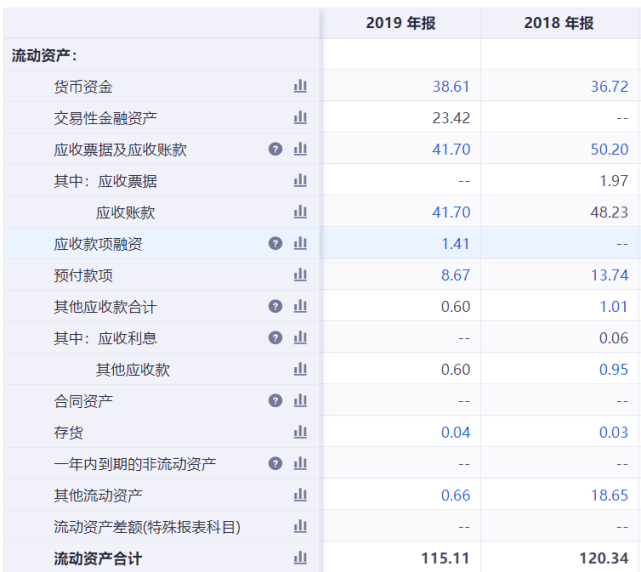The image size is (641, 572).
Task: Show the chart for 流动资产合计 row
Action: coord(300,558)
